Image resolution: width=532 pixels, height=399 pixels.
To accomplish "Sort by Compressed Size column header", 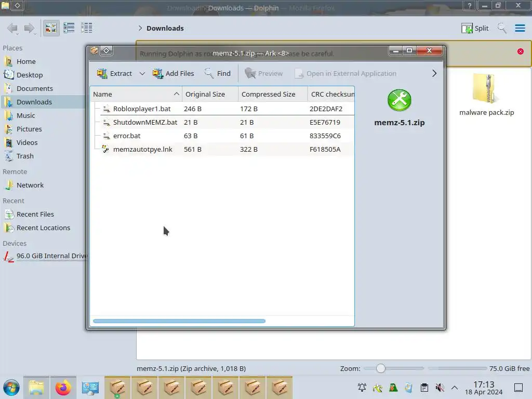I will click(273, 95).
